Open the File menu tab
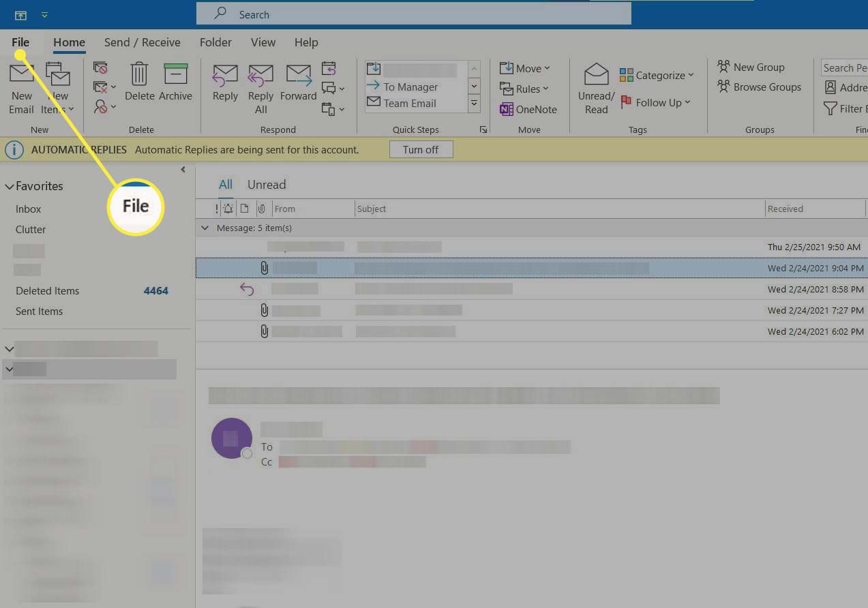868x608 pixels. point(20,42)
